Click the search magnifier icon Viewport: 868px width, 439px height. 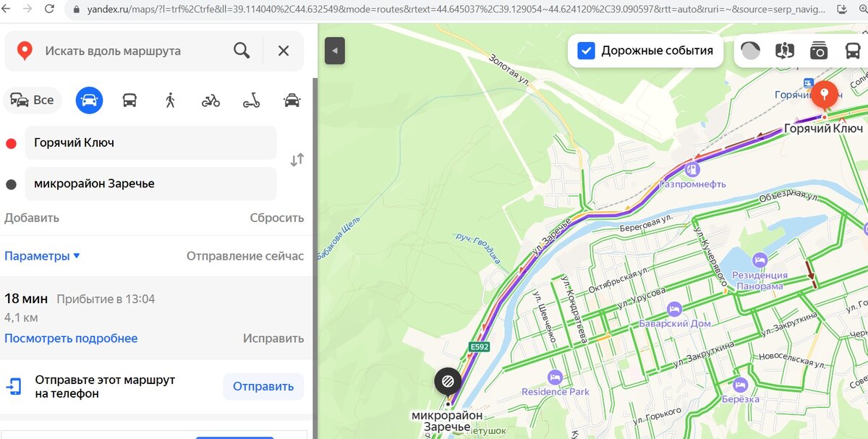pos(242,51)
